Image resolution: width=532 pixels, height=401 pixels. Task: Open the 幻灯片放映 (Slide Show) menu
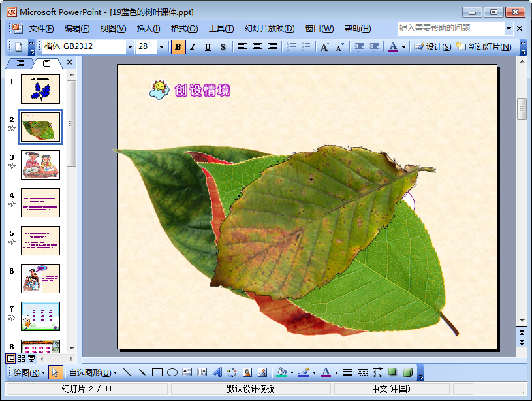(x=270, y=29)
